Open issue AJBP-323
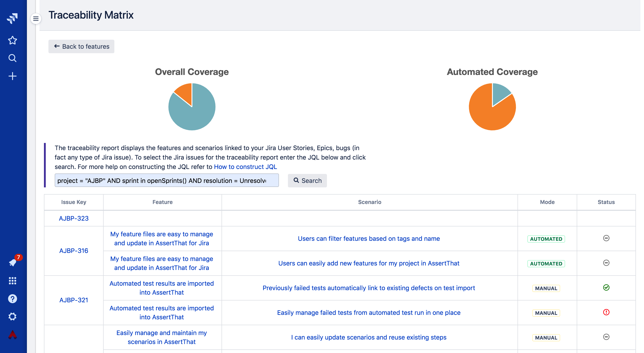Screen dimensions: 644x353 click(x=74, y=218)
